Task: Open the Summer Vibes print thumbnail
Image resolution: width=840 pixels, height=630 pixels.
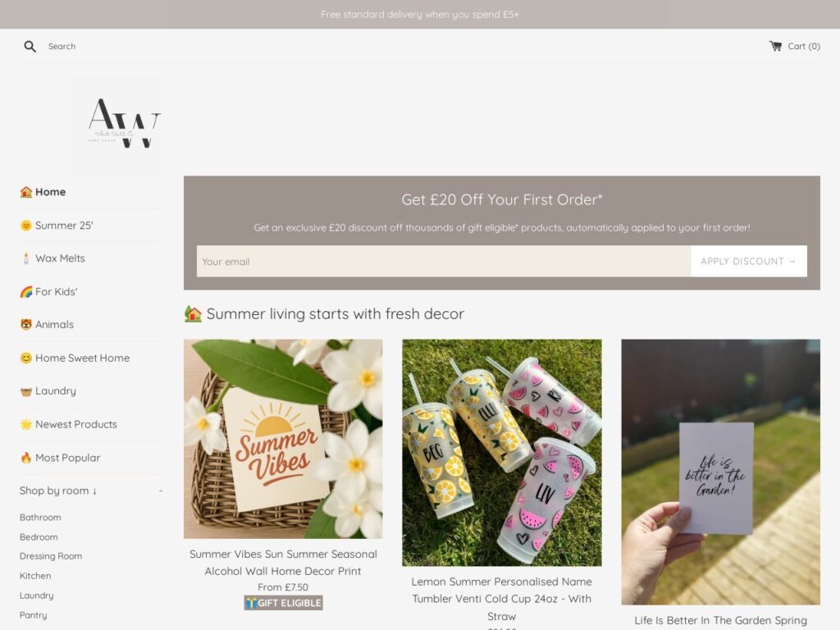Action: 283,439
